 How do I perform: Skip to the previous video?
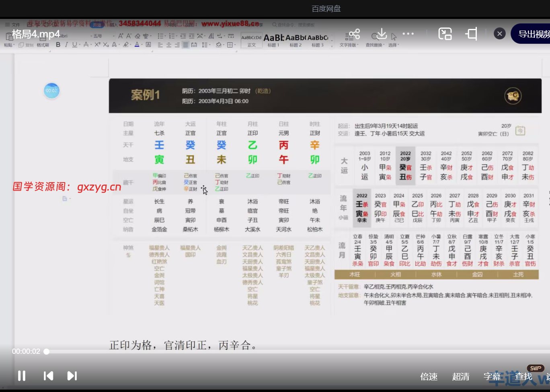[48, 376]
